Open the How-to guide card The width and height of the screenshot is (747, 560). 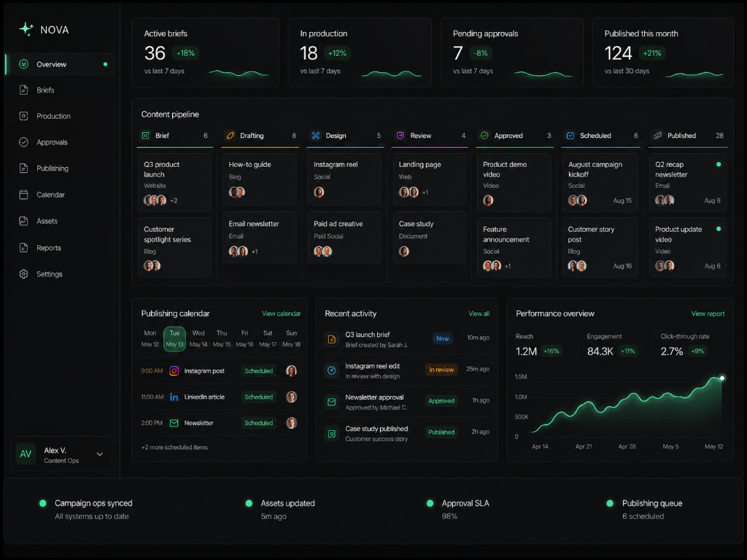click(259, 179)
